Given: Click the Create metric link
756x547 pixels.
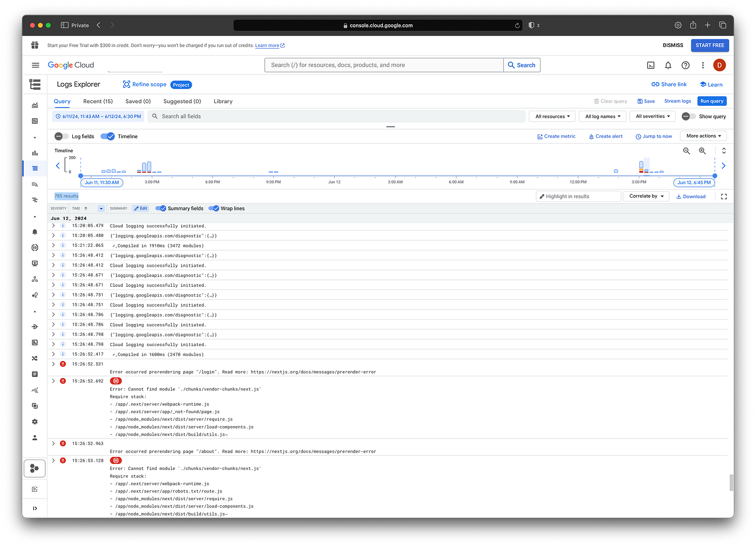Looking at the screenshot, I should click(556, 137).
